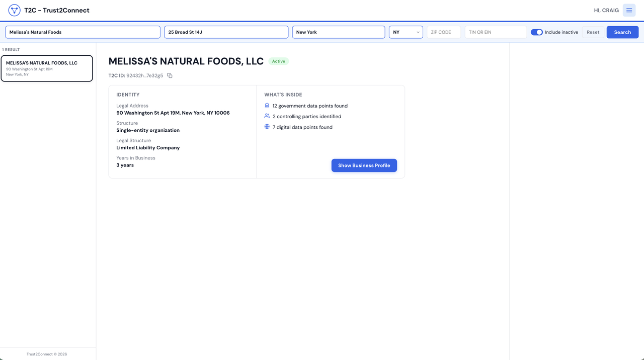Click the T2C - Trust2Connect title
Image resolution: width=644 pixels, height=360 pixels.
[57, 10]
